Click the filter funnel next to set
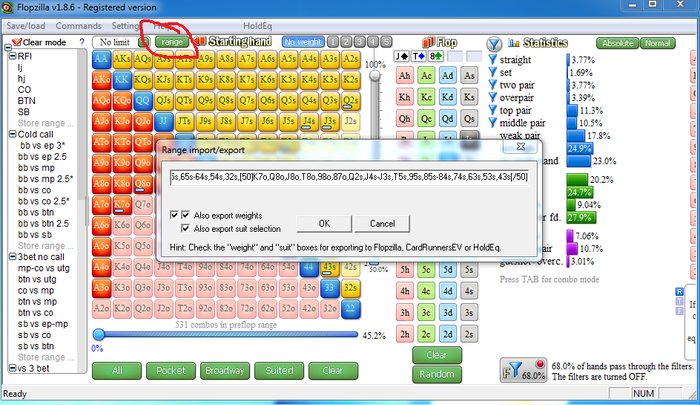 click(x=492, y=72)
